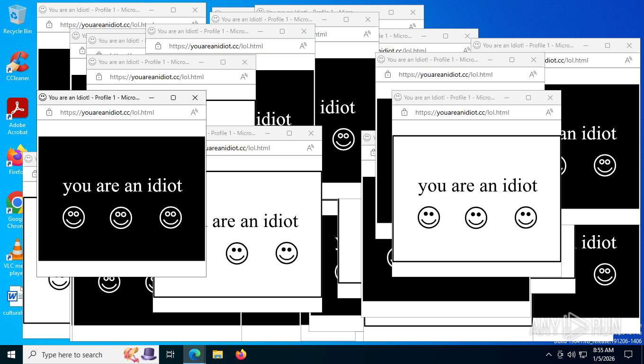Maximize the fully visible black-page Edge window
Image resolution: width=644 pixels, height=364 pixels.
pyautogui.click(x=173, y=98)
